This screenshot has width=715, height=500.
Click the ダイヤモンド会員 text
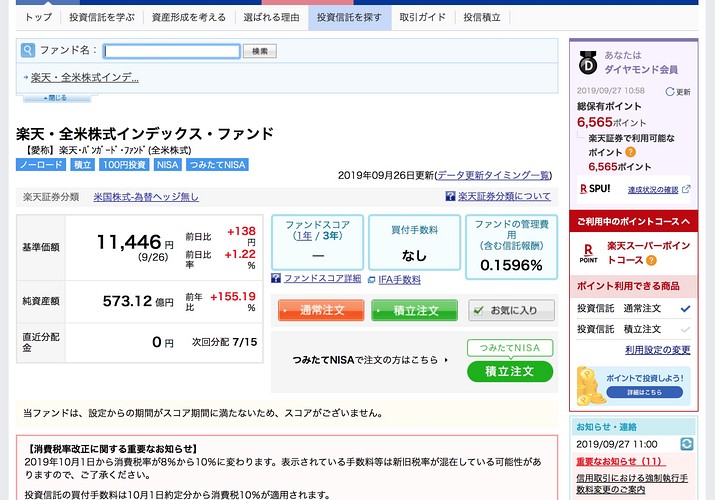641,69
